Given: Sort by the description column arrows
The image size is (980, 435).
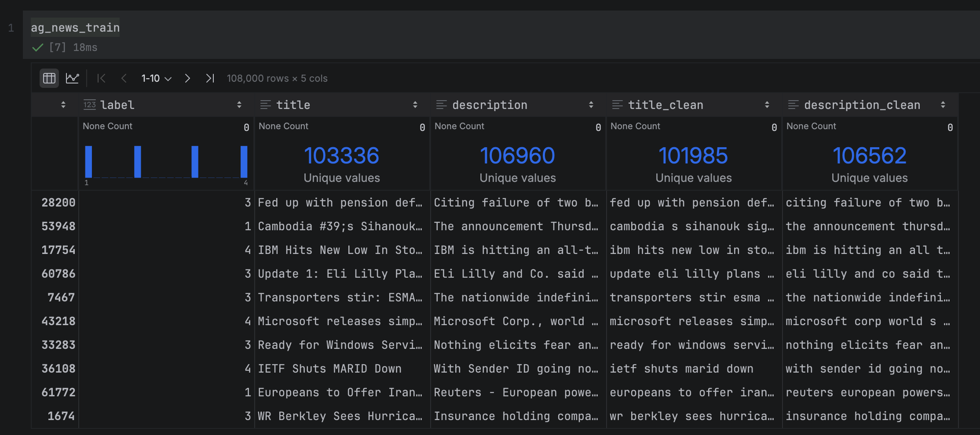Looking at the screenshot, I should (591, 105).
